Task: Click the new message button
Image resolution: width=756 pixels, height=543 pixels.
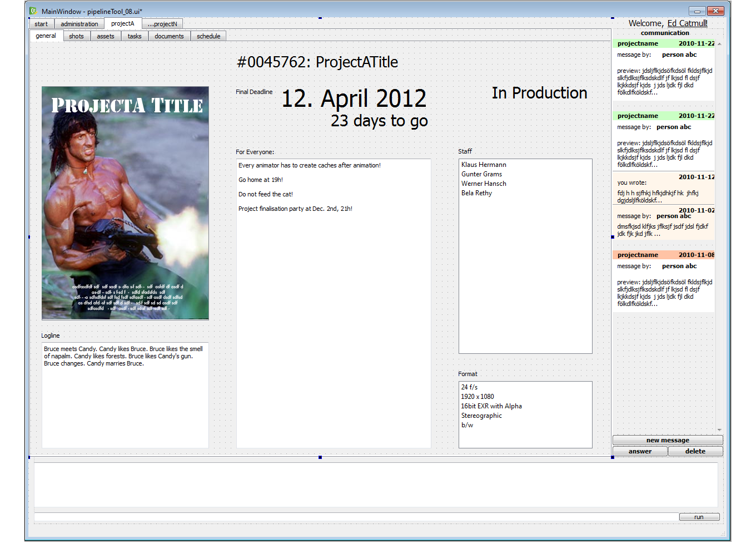Action: click(x=668, y=440)
